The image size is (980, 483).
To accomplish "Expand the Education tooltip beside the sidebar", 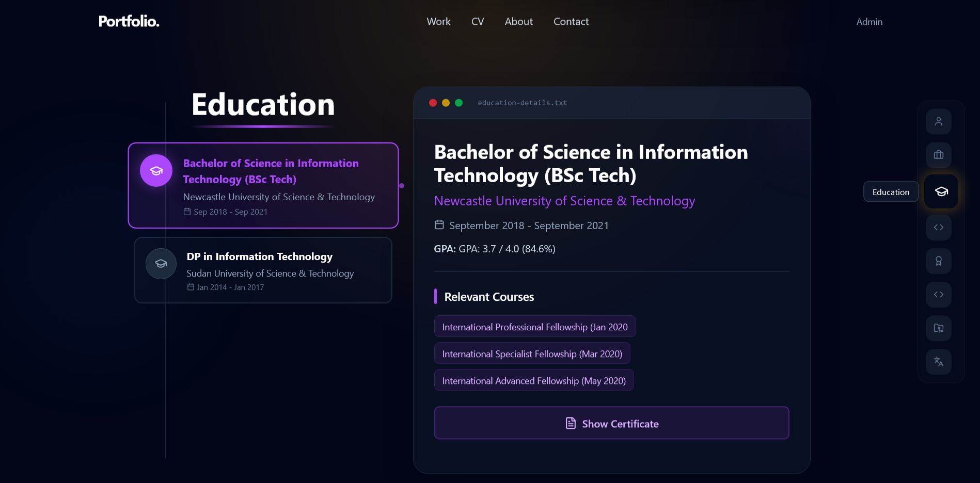I will coord(891,191).
